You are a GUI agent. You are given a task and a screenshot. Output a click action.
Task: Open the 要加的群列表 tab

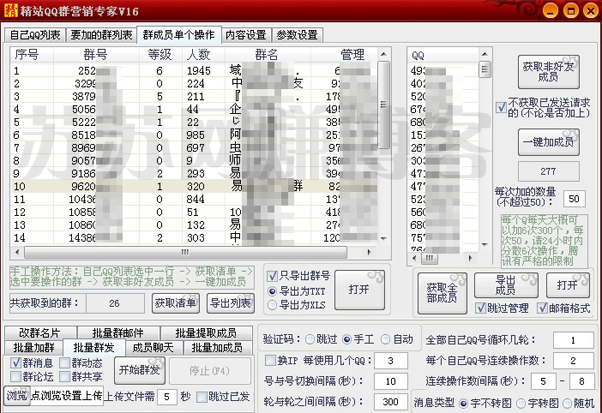pyautogui.click(x=101, y=35)
